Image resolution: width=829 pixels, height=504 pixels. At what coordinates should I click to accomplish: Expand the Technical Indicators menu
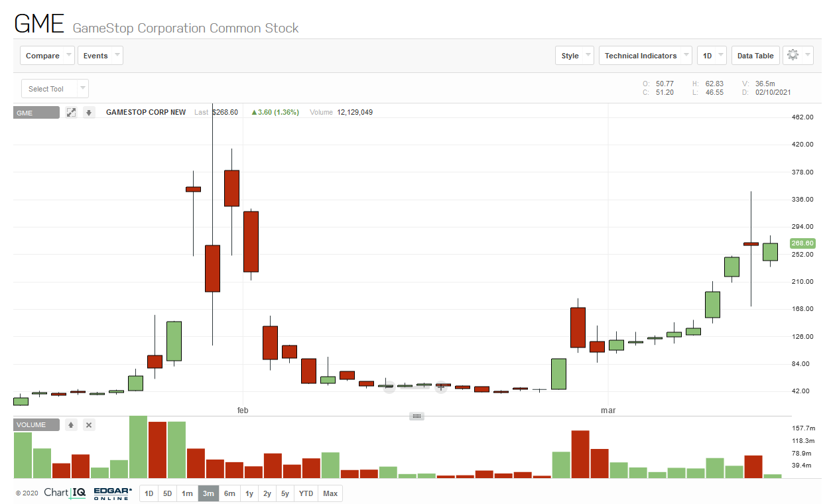[645, 56]
